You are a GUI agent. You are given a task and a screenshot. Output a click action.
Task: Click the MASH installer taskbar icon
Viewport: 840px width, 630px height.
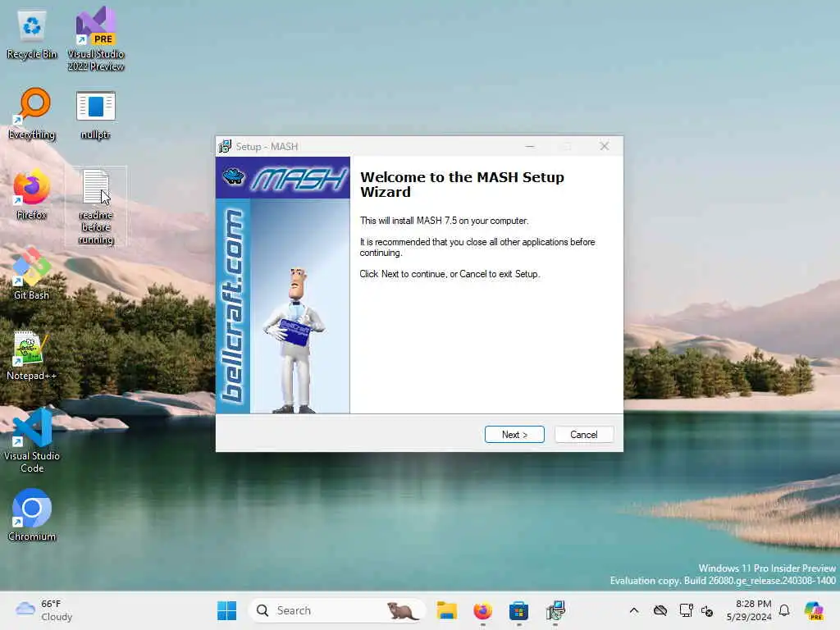click(x=555, y=610)
